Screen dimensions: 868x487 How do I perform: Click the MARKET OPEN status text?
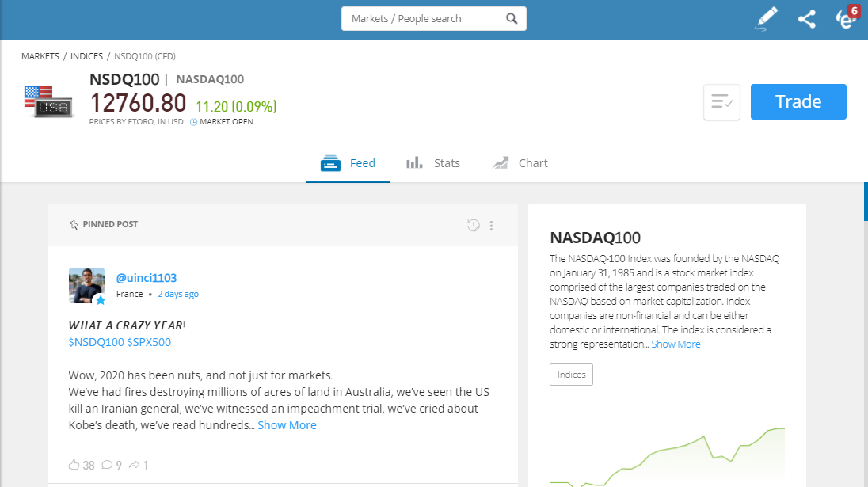tap(227, 122)
